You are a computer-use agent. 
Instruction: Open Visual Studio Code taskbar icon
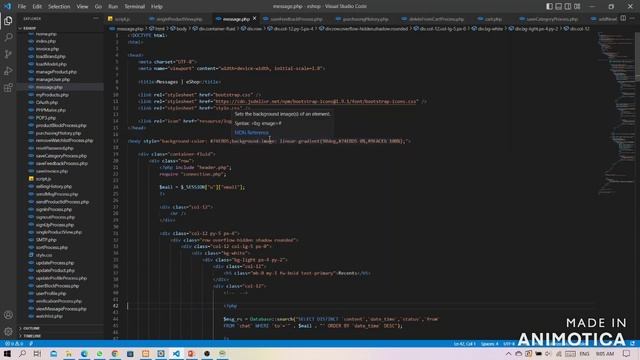click(176, 353)
